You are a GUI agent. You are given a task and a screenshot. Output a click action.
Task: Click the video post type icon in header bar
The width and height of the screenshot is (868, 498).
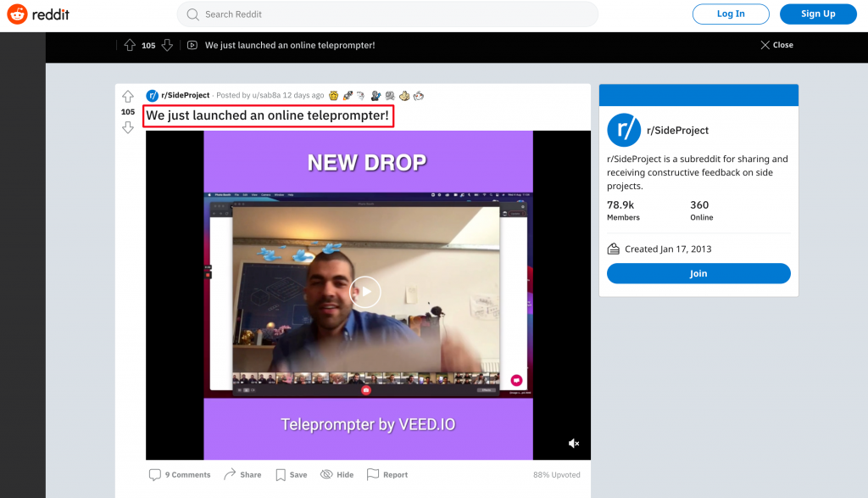pos(192,46)
